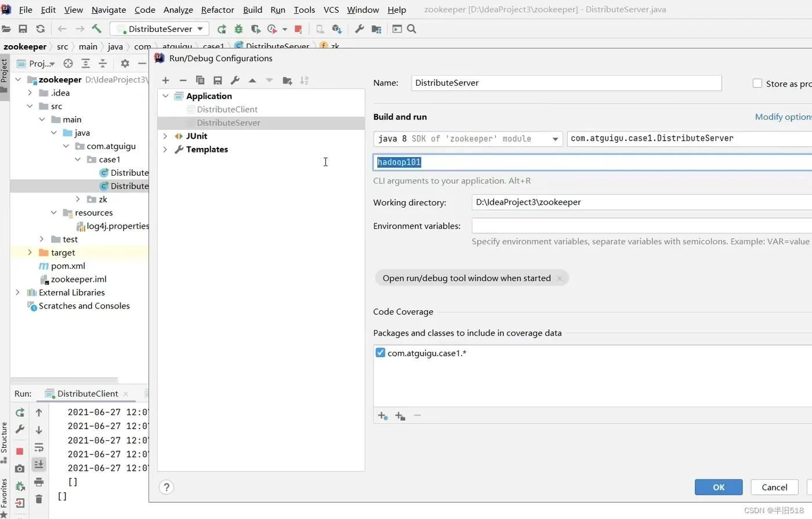Screen dimensions: 812x519
Task: Clear all Run console output trash icon
Action: [x=39, y=499]
